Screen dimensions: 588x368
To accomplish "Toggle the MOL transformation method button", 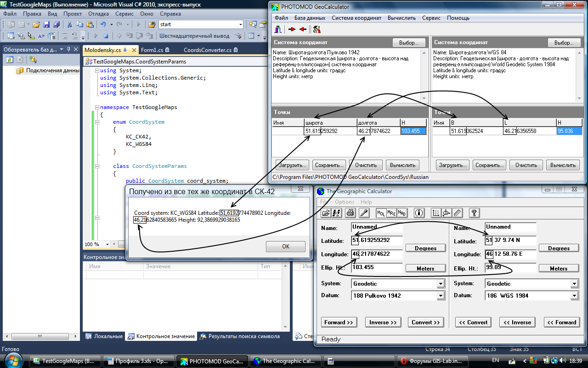I will tap(381, 213).
